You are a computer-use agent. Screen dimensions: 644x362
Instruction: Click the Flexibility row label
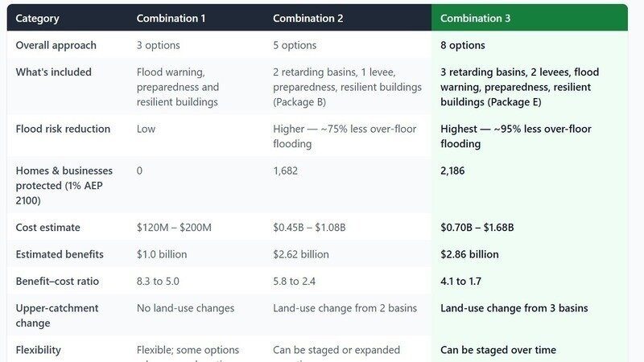click(38, 350)
